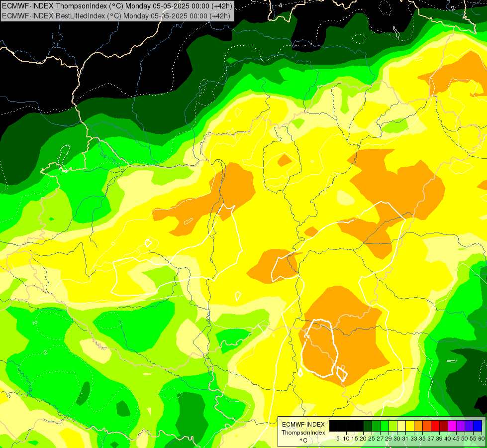Click the legend label ECMWF-INDEX

coord(303,425)
